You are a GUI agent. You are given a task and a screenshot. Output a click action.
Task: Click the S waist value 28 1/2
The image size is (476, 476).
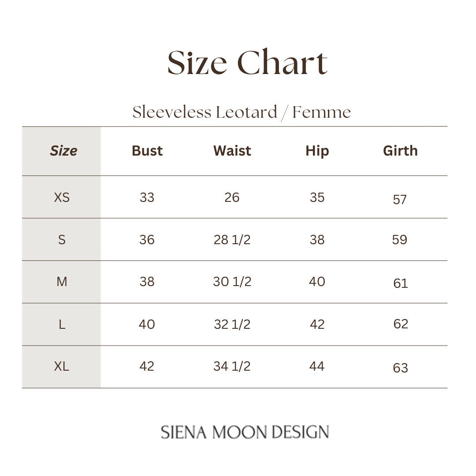point(232,240)
